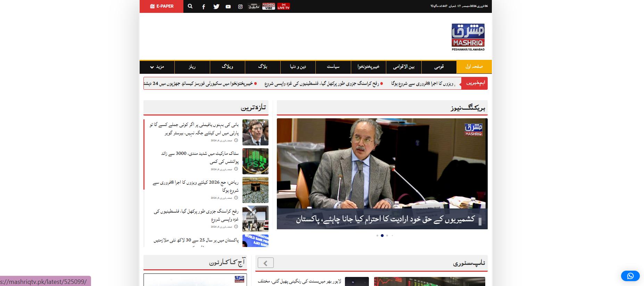Open the بین الاقوامی menu item
The height and width of the screenshot is (286, 644).
[x=404, y=66]
